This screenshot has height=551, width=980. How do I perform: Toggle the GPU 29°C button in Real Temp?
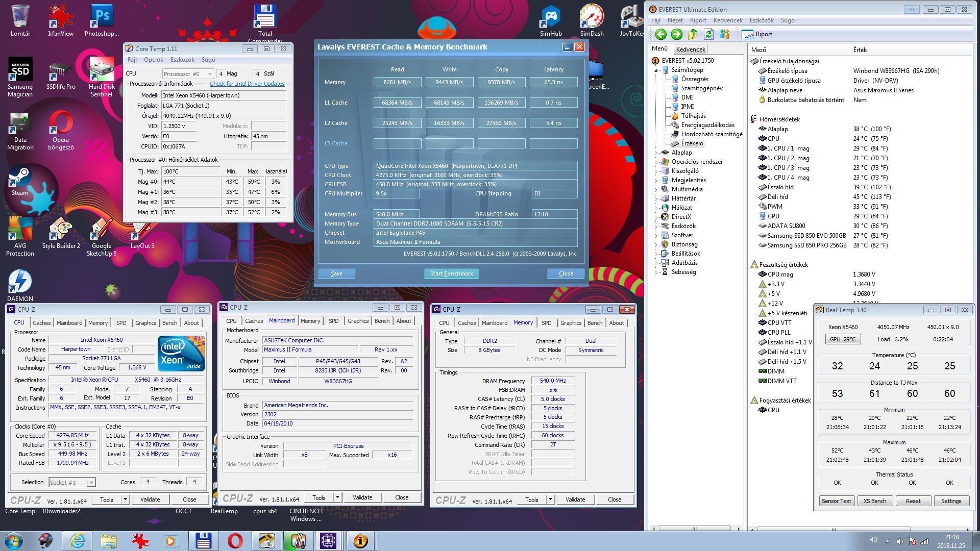click(842, 339)
